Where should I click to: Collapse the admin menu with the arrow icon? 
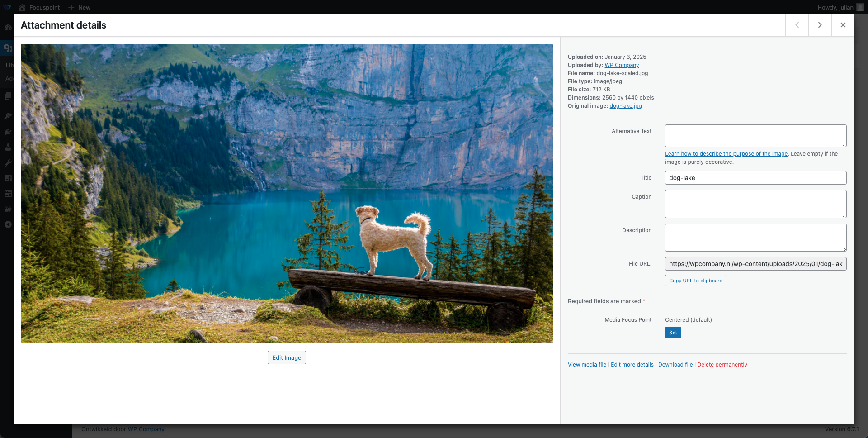tap(8, 224)
